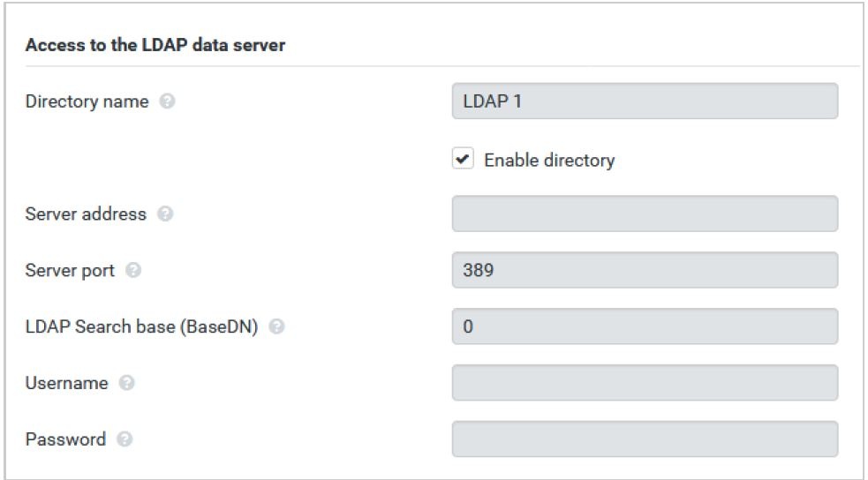This screenshot has width=868, height=480.
Task: Click the LDAP Search base field
Action: point(645,326)
